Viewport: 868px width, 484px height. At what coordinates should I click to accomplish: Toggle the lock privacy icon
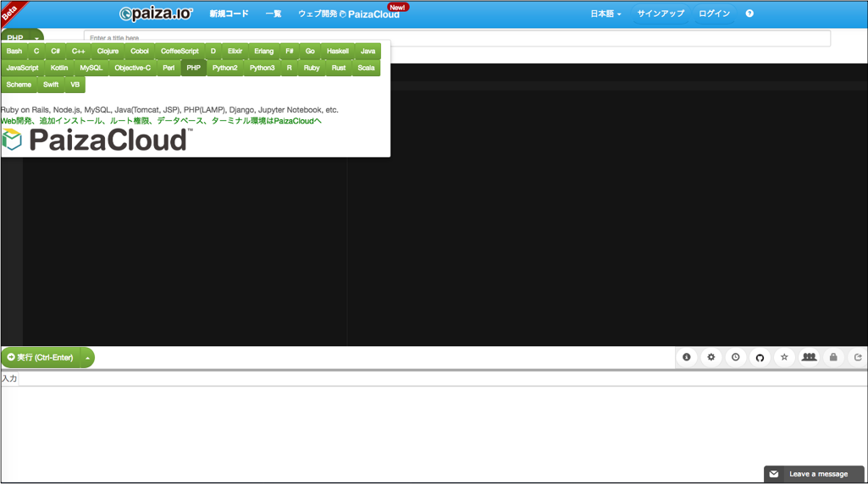833,357
